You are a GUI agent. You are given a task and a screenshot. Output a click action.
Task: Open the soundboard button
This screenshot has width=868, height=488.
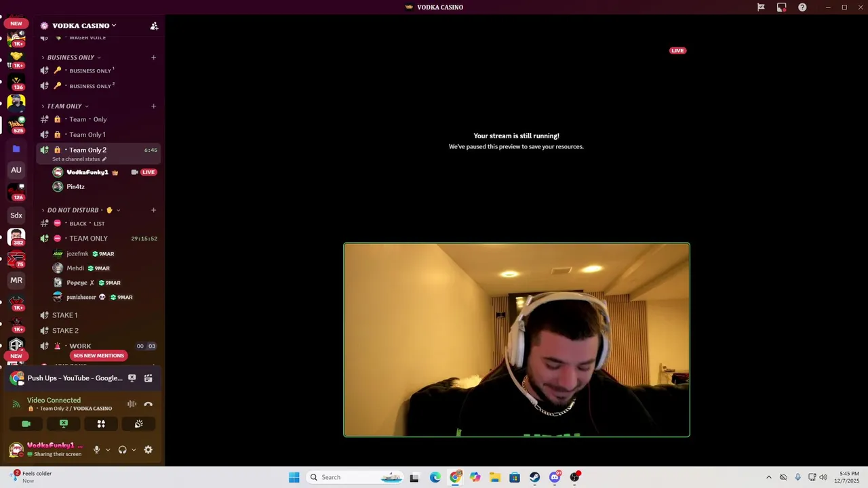pyautogui.click(x=138, y=424)
